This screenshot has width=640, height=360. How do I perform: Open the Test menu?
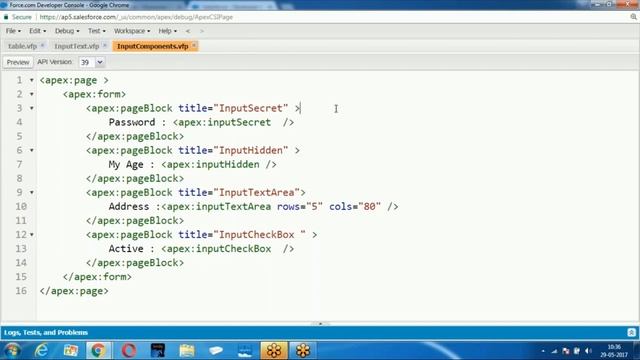tap(96, 31)
